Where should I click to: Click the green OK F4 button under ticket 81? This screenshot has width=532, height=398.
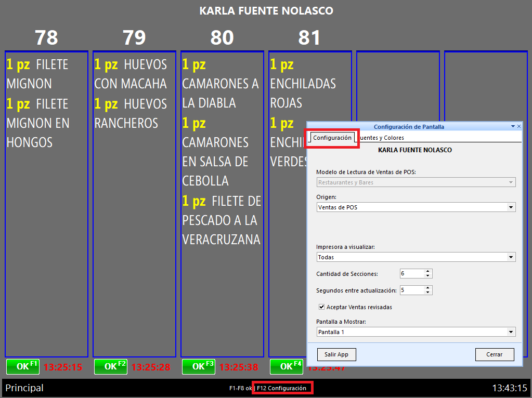(286, 366)
